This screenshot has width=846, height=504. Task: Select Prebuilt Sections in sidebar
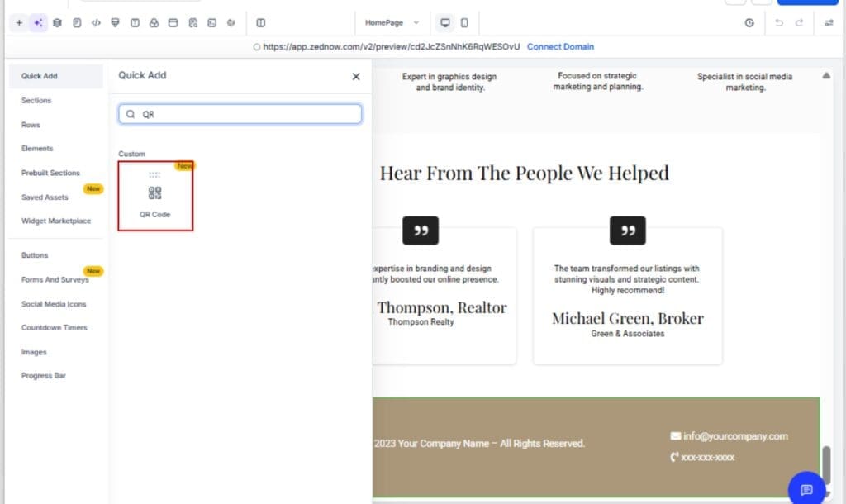point(50,173)
